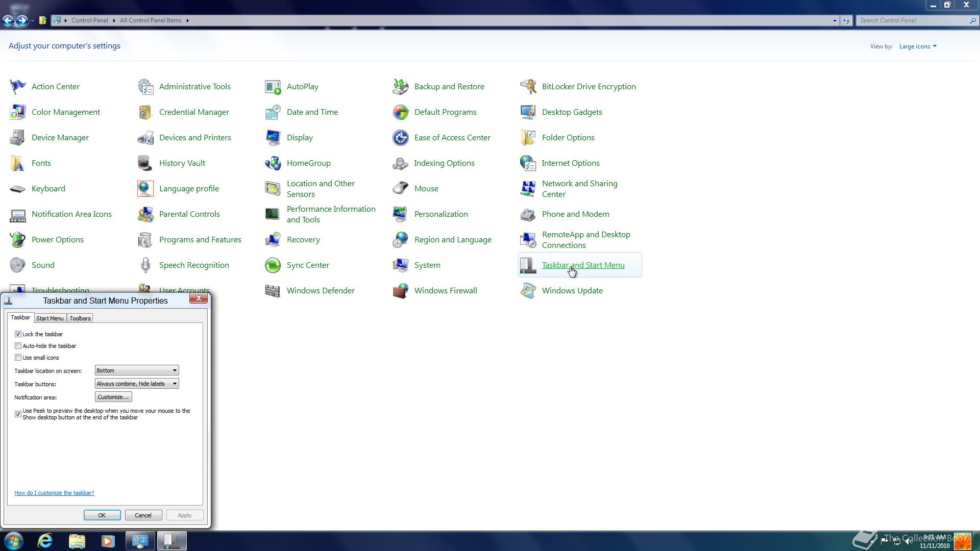
Task: Open the Windows Firewall icon
Action: 401,291
